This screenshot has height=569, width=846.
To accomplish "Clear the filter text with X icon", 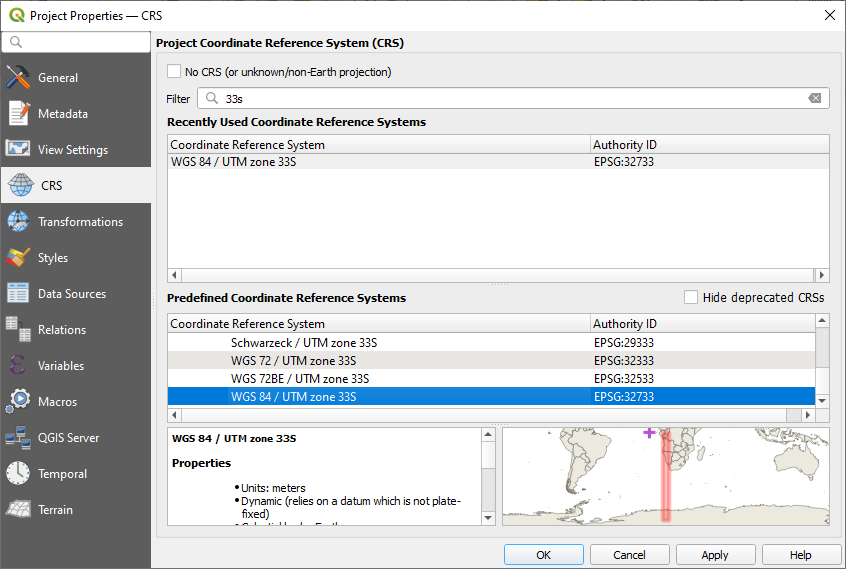I will click(x=815, y=99).
